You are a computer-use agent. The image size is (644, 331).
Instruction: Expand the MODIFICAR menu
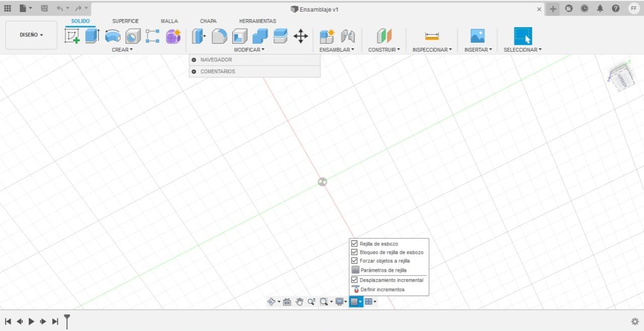coord(249,50)
